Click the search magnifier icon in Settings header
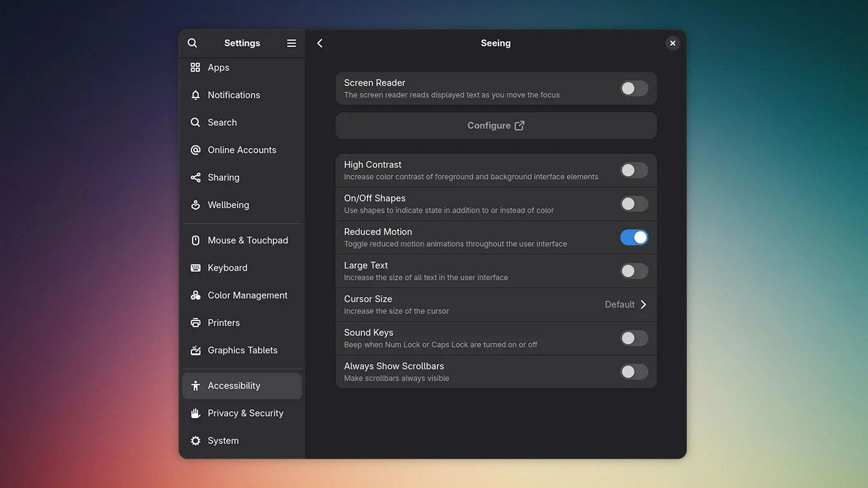Viewport: 868px width, 488px height. point(193,43)
